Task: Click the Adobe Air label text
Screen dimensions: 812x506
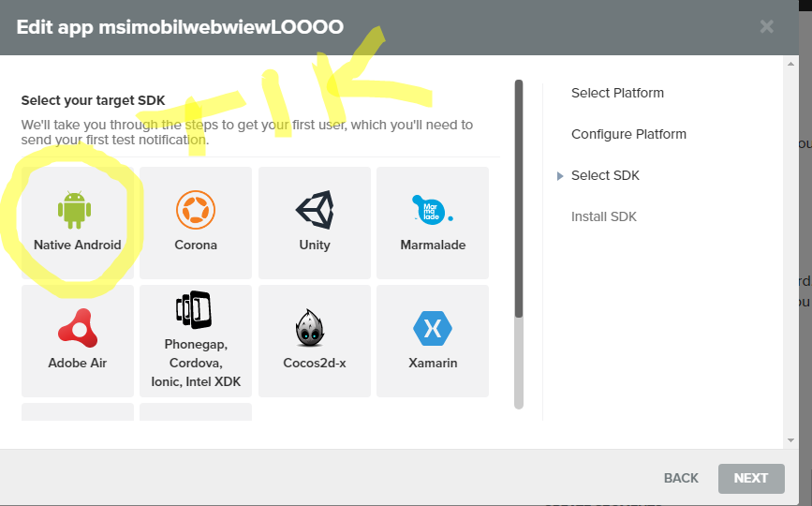Action: (x=77, y=363)
